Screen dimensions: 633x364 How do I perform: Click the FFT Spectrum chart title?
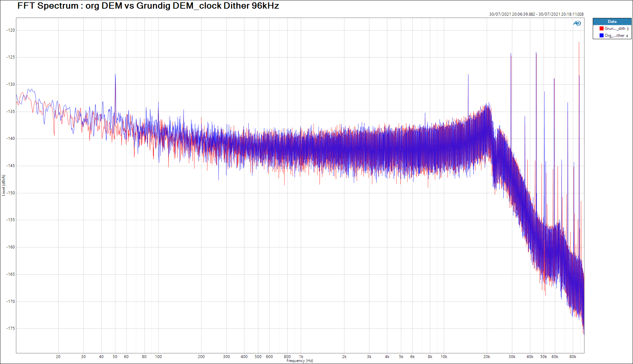point(148,6)
